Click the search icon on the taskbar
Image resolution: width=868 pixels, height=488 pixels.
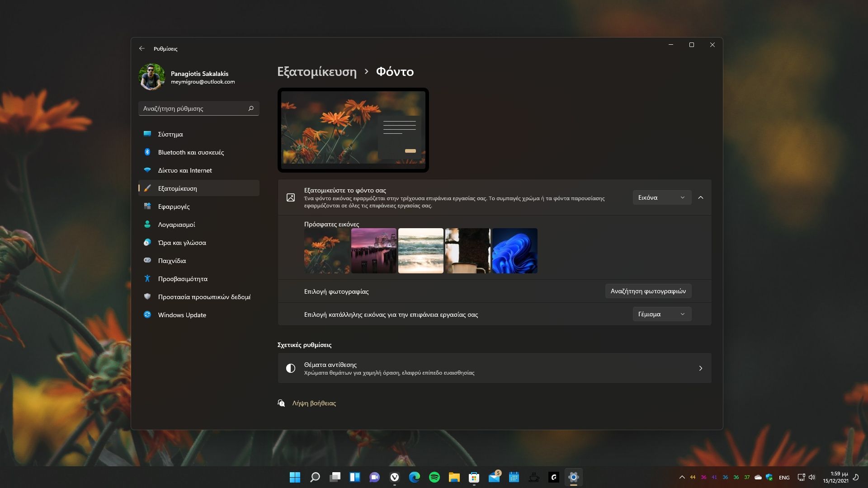click(x=314, y=478)
